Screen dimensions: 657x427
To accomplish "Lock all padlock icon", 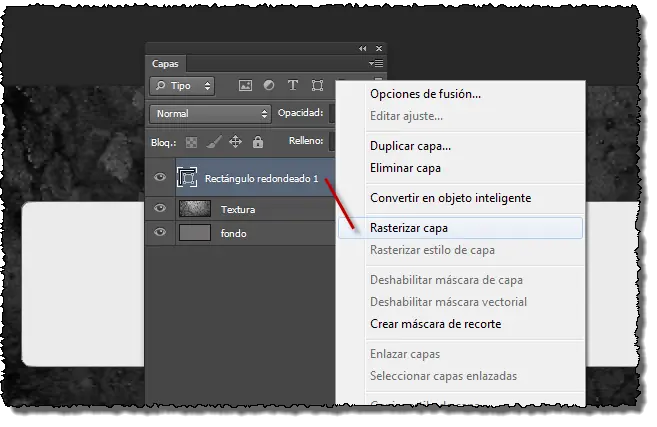I will click(x=258, y=142).
